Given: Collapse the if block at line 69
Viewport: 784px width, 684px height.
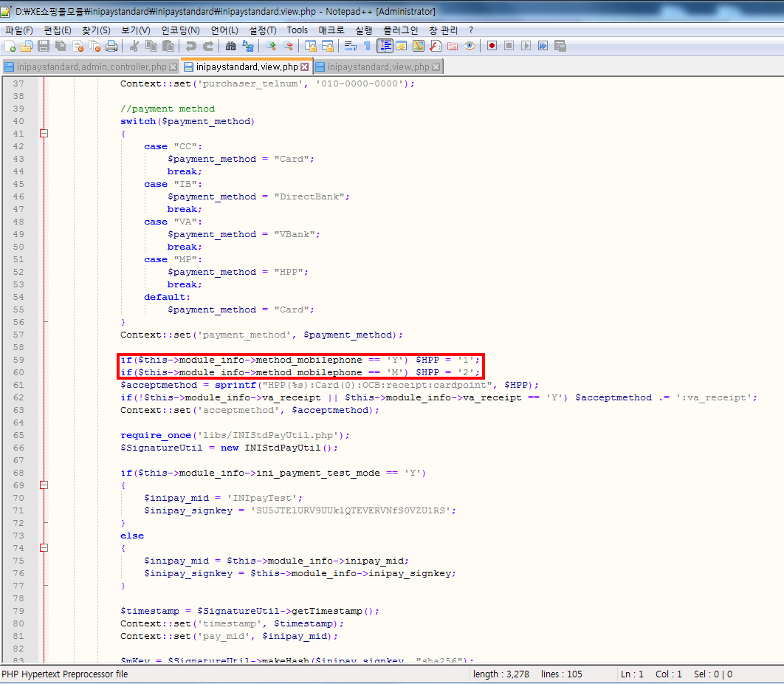Looking at the screenshot, I should click(x=44, y=485).
